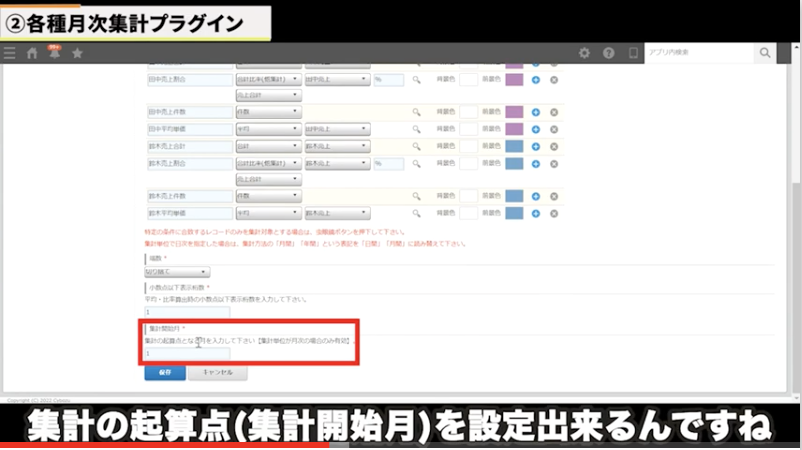Add row after 鈴木平均単価 with plus icon

(x=536, y=213)
